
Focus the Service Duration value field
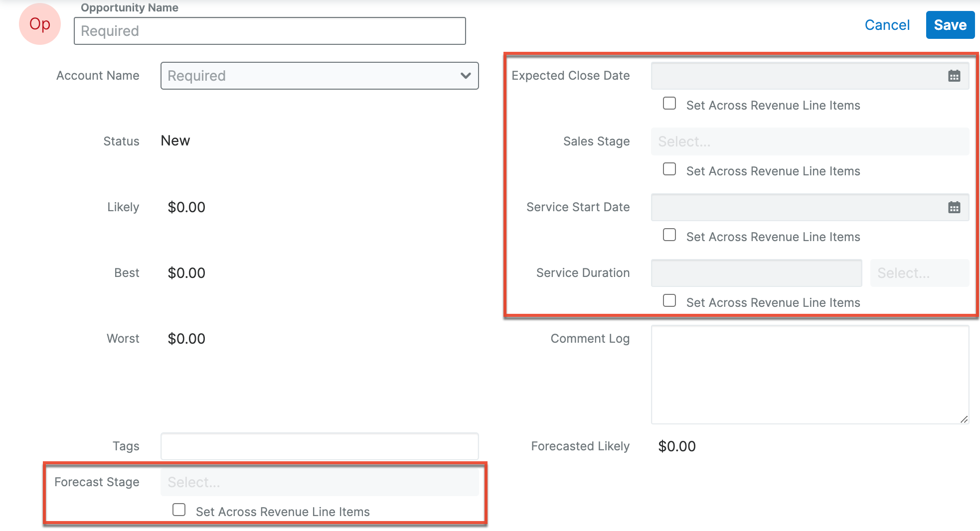[x=756, y=273]
